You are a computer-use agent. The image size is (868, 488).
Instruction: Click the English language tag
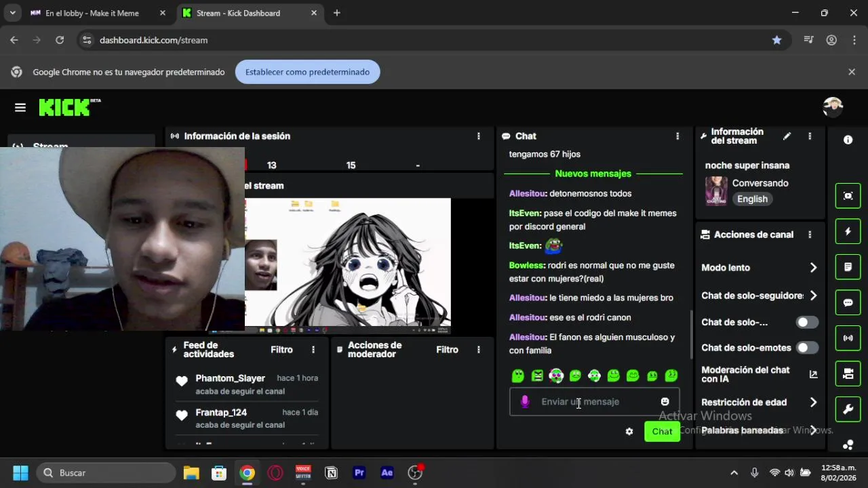click(752, 199)
